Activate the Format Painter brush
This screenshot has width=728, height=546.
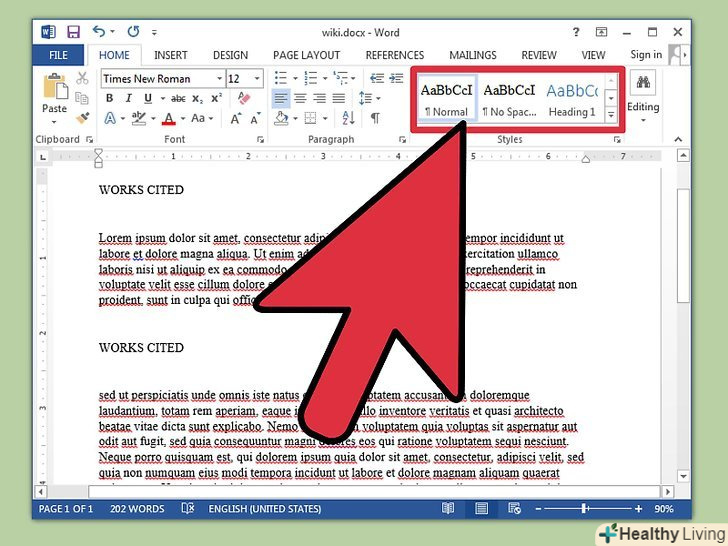point(83,118)
